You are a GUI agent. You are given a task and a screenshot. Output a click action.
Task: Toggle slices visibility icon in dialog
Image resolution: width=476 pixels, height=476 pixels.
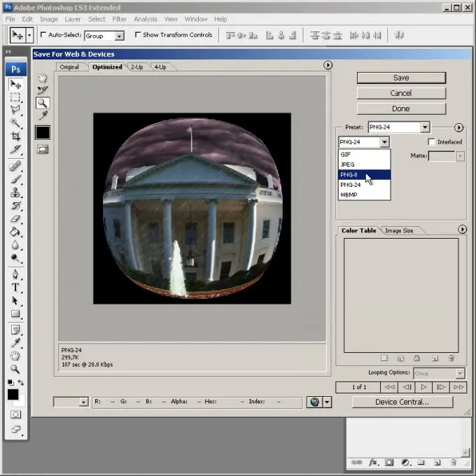click(x=43, y=149)
